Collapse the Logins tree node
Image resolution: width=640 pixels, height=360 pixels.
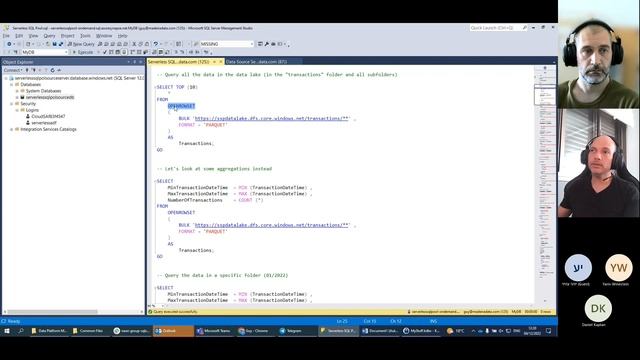tap(17, 110)
